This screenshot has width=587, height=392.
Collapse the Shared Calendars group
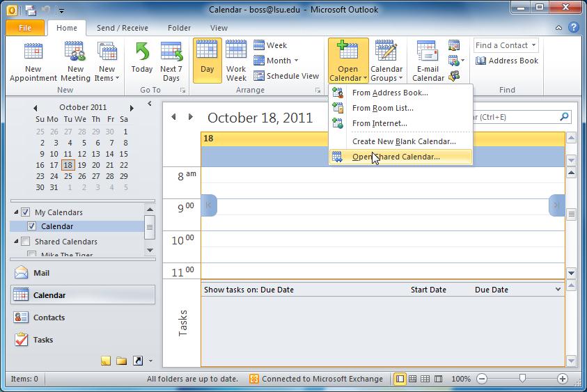pyautogui.click(x=16, y=242)
